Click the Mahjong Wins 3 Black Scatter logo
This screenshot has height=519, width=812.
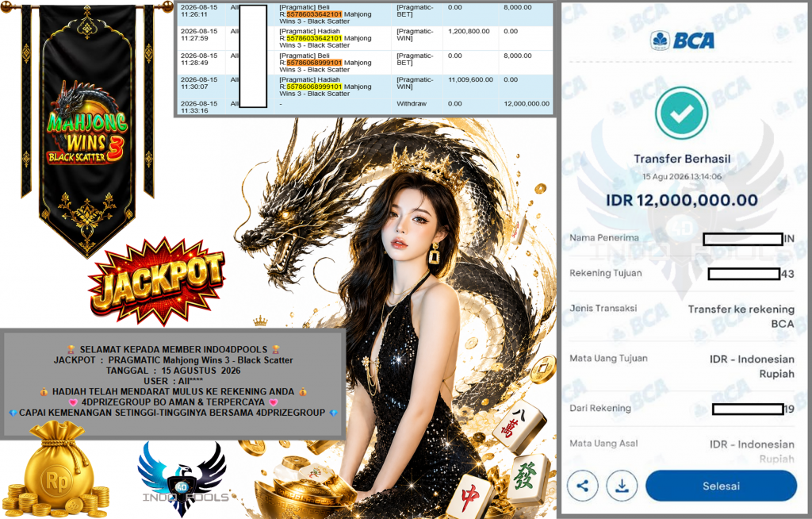pos(87,123)
